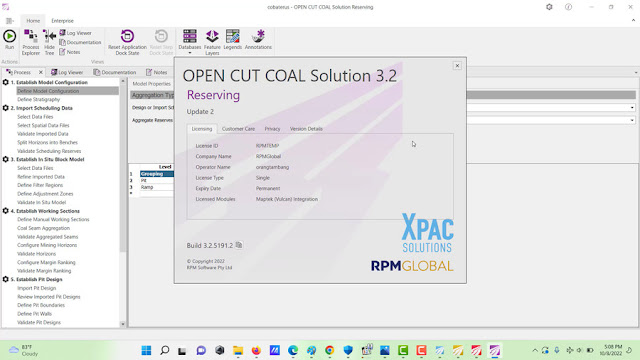This screenshot has width=640, height=360.
Task: Open File Explorer from taskbar
Action: click(238, 350)
